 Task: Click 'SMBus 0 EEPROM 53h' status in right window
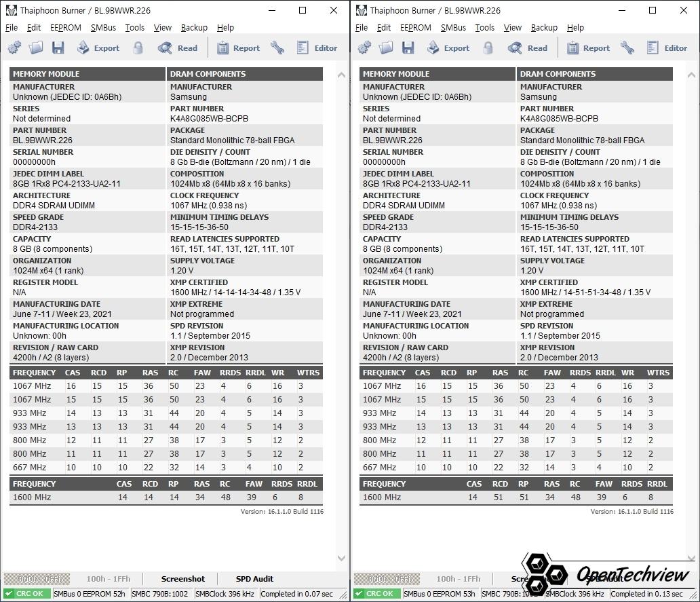tap(440, 593)
